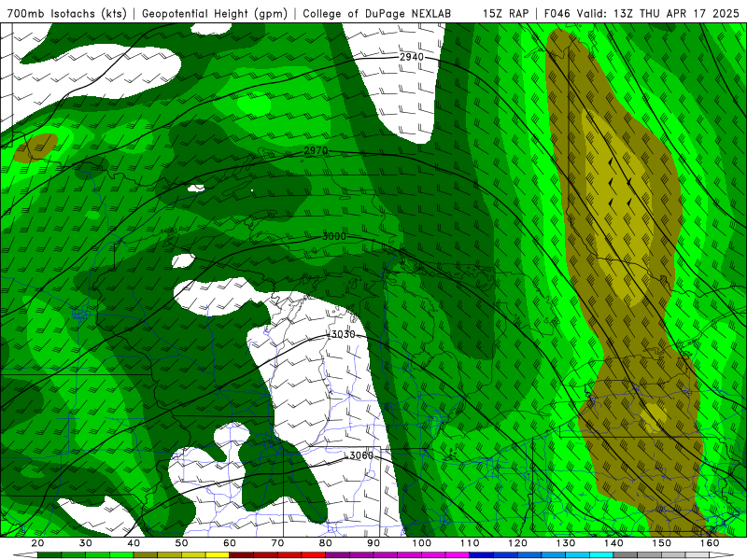
Task: Click the '15Z RAP' model run label
Action: pos(505,14)
